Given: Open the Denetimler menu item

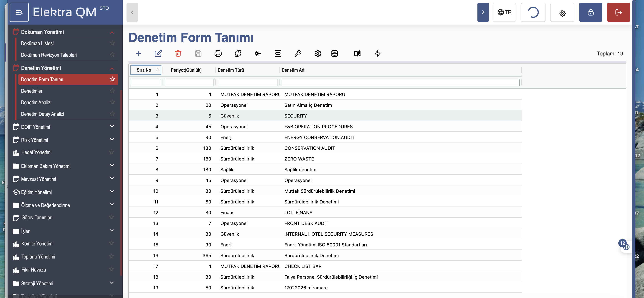Looking at the screenshot, I should (32, 91).
